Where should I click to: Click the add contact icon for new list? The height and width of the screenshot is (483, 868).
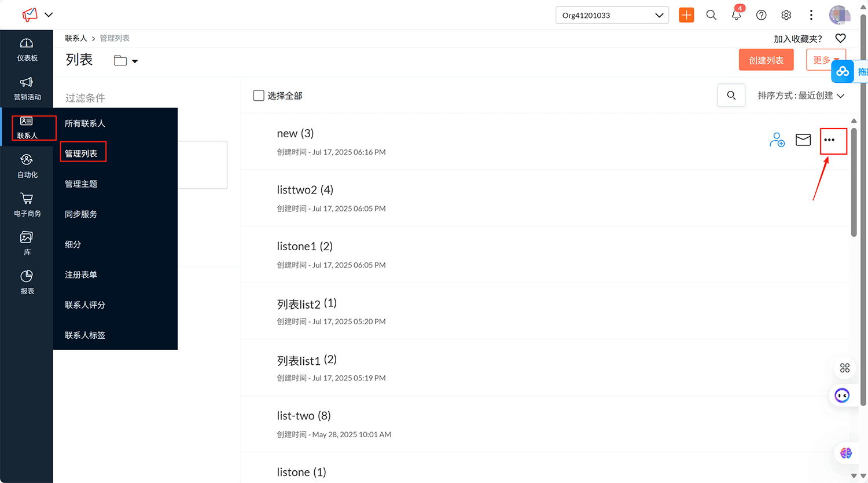coord(777,140)
